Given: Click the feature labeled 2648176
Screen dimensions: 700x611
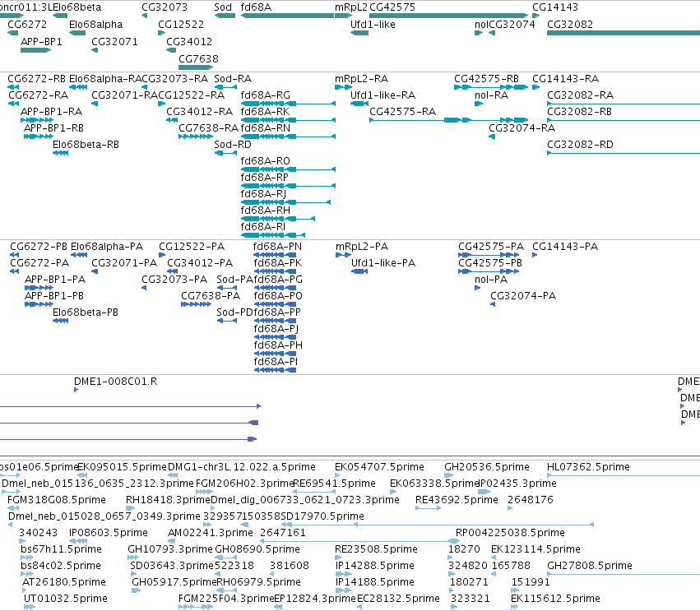Looking at the screenshot, I should point(531,500).
